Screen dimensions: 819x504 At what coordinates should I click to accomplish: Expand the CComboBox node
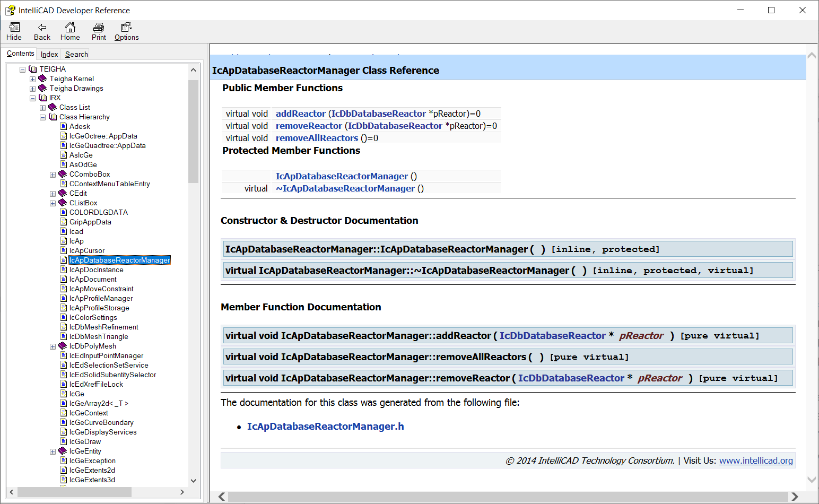coord(53,175)
